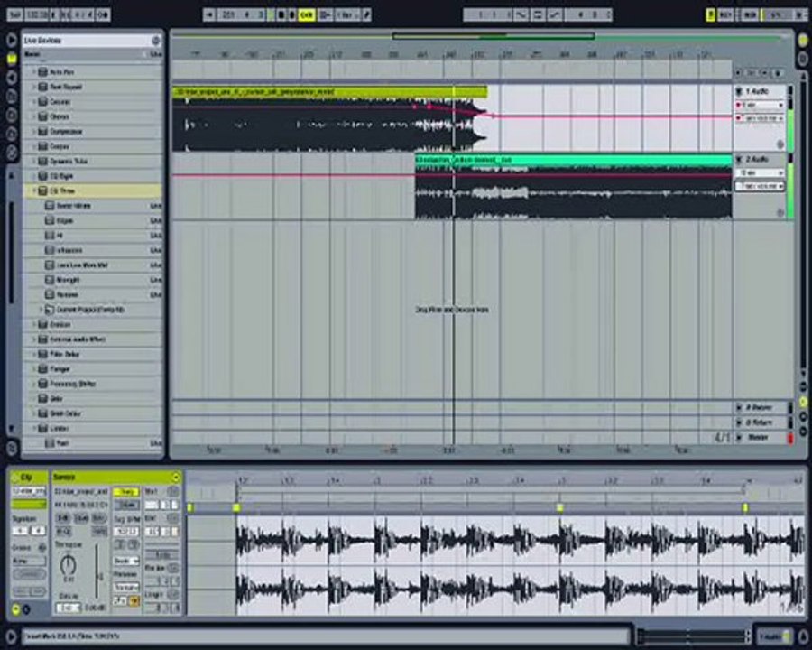Click the Mixer section show/hide button (yellow)
The image size is (812, 650).
[803, 402]
